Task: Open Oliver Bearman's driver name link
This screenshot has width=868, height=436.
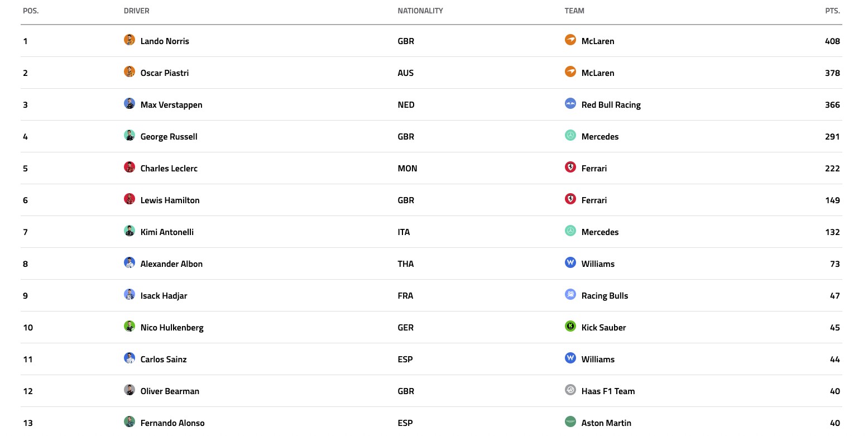Action: tap(170, 391)
